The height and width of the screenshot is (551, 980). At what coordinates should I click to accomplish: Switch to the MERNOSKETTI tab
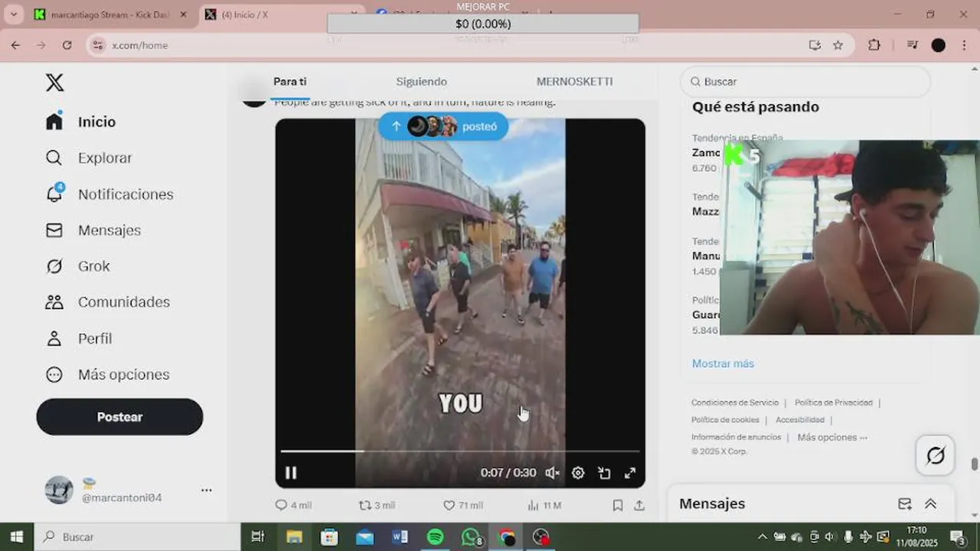[574, 82]
